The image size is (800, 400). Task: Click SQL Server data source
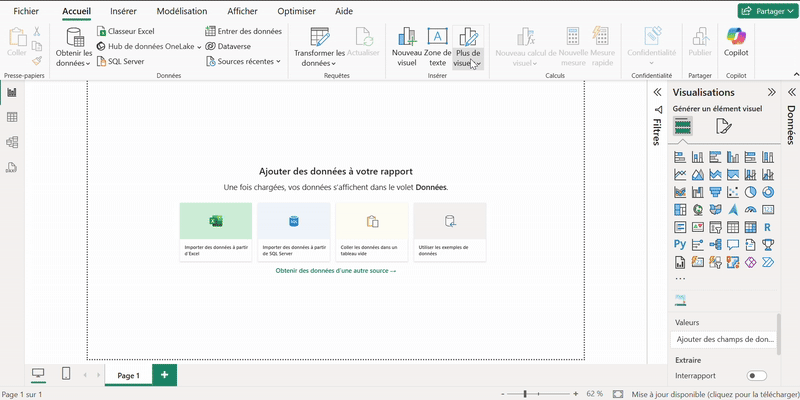click(120, 61)
